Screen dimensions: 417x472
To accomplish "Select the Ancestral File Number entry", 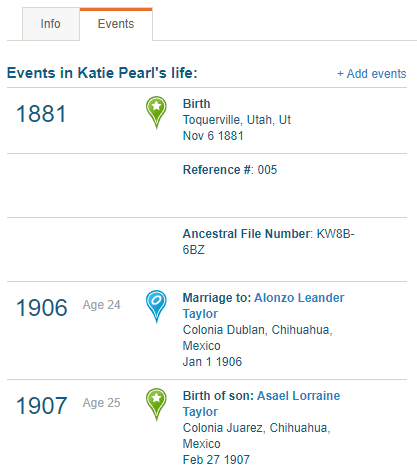I will point(268,242).
